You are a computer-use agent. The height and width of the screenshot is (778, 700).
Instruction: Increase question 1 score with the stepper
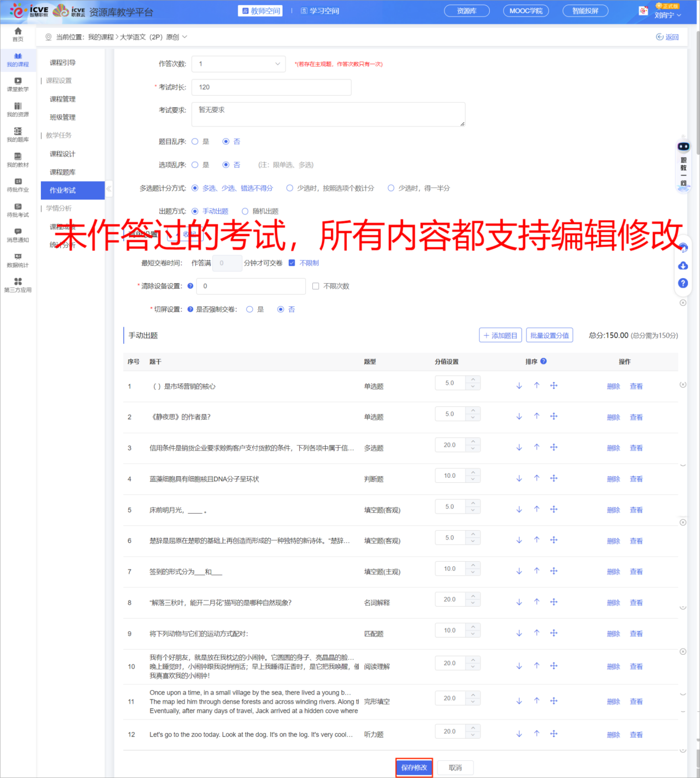coord(474,379)
